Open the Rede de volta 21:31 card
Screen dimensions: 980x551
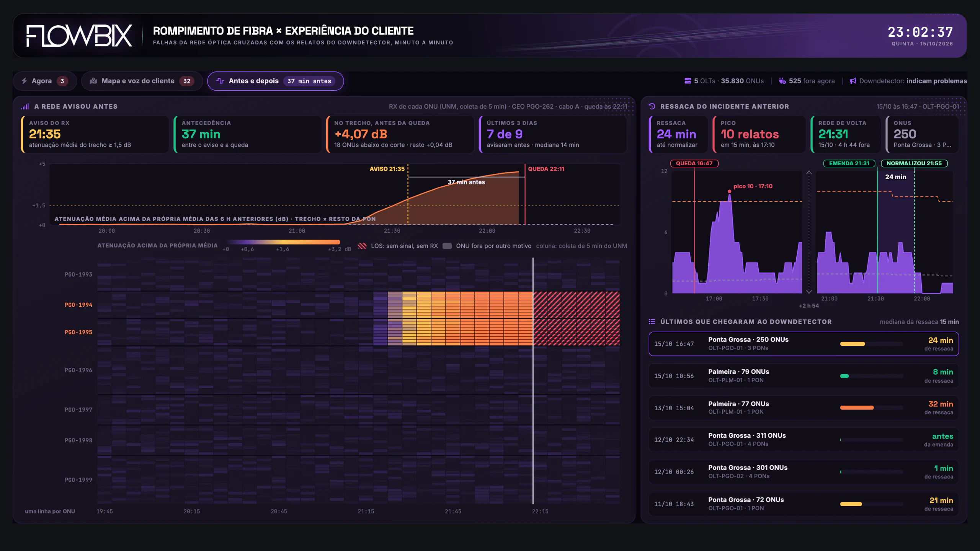(846, 134)
